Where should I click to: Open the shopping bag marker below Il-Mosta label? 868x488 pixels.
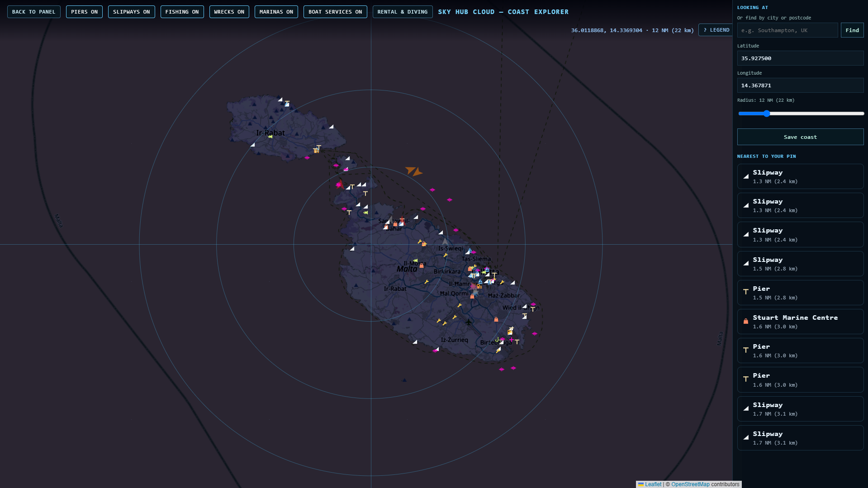pos(422,266)
